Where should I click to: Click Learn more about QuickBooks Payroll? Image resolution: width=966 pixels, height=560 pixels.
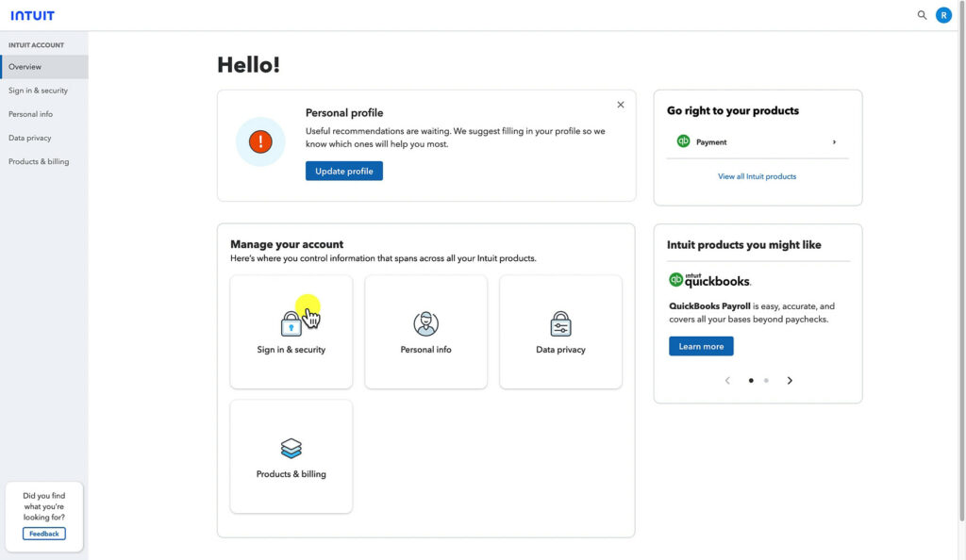(701, 346)
